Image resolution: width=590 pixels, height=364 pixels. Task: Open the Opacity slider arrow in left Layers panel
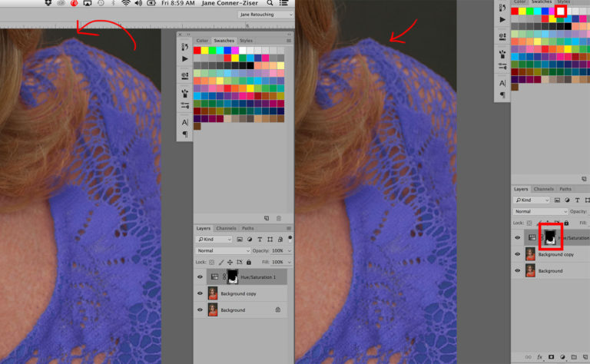(x=290, y=250)
